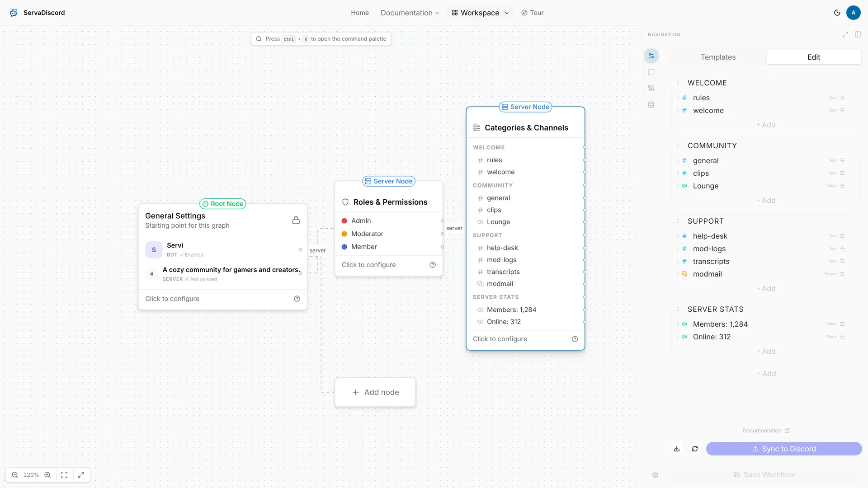Expand the navigation panel fullscreen icon
868x488 pixels.
[845, 34]
